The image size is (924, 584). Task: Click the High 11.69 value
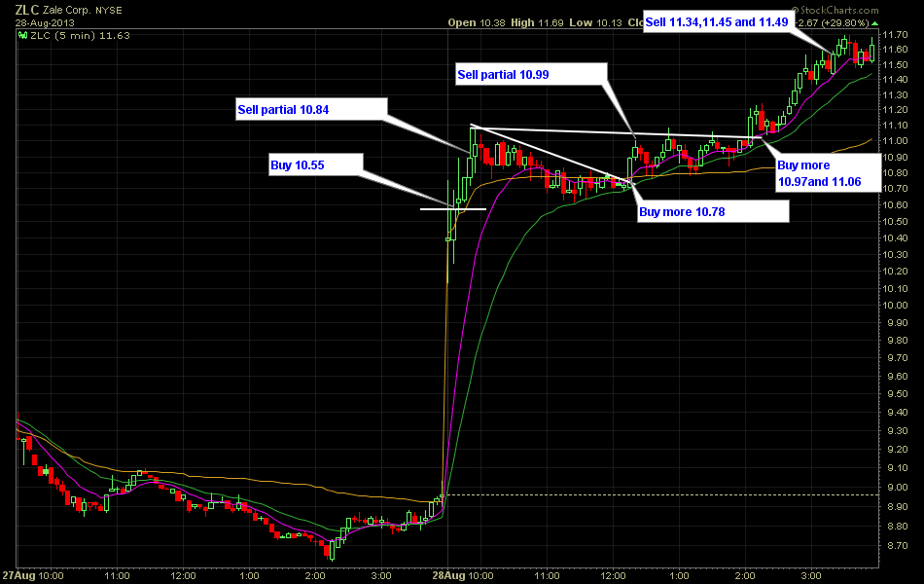click(537, 23)
